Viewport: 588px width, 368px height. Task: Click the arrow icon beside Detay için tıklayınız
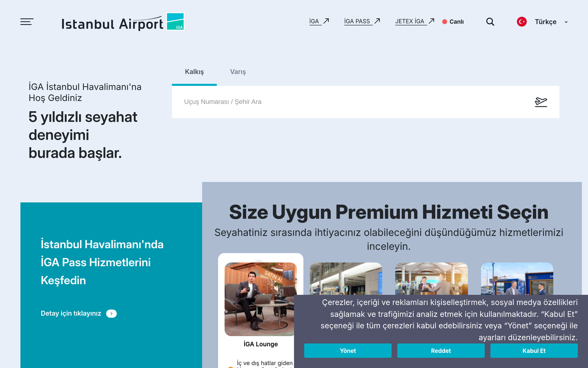[x=111, y=314]
